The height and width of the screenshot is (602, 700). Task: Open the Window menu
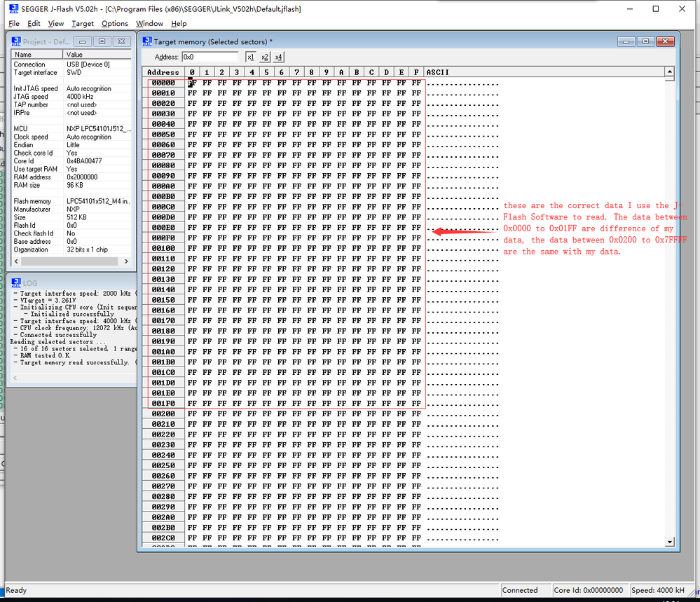(149, 24)
